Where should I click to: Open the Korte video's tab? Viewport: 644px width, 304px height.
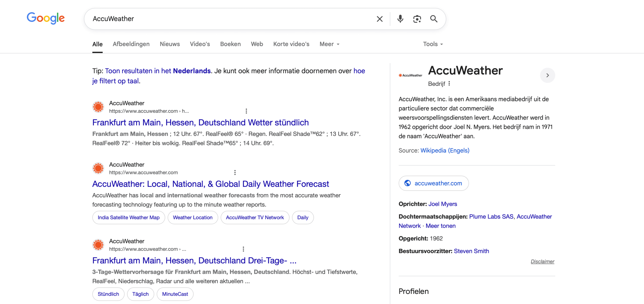pos(291,44)
